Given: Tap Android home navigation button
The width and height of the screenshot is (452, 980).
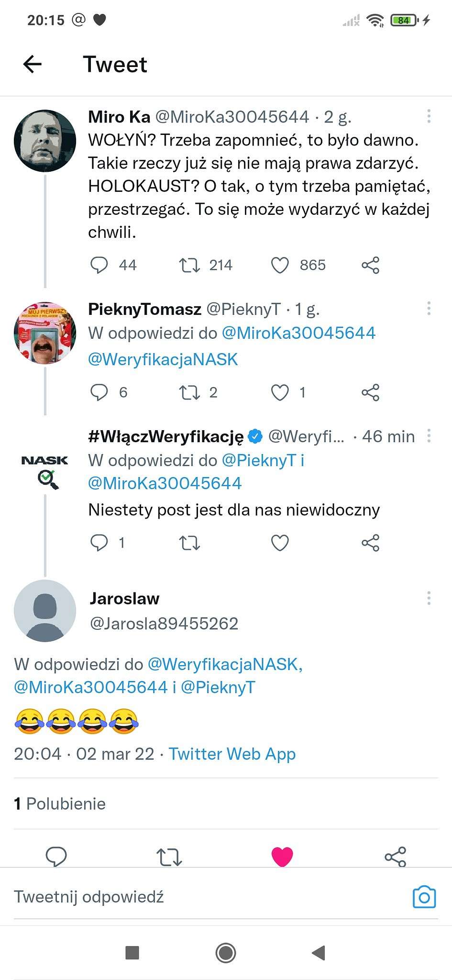Looking at the screenshot, I should [226, 953].
